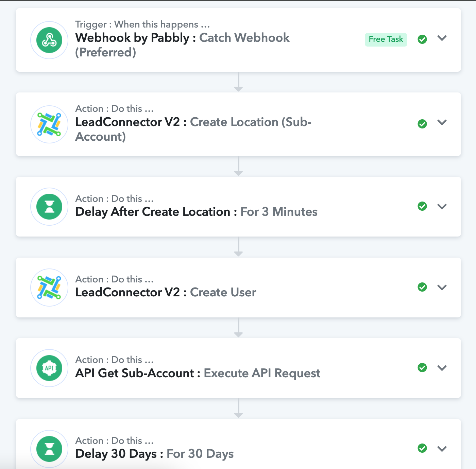The image size is (476, 469).
Task: Click the Webhook by Pabbly trigger icon
Action: (x=49, y=40)
